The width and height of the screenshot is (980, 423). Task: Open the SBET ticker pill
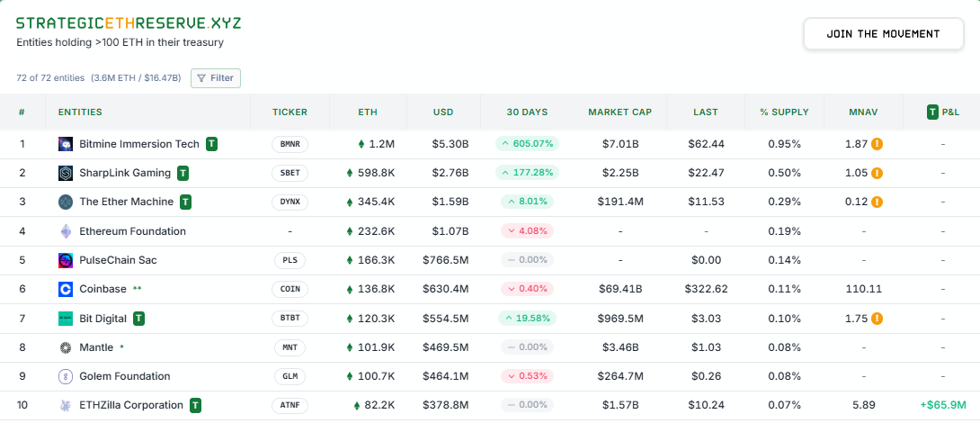coord(290,173)
